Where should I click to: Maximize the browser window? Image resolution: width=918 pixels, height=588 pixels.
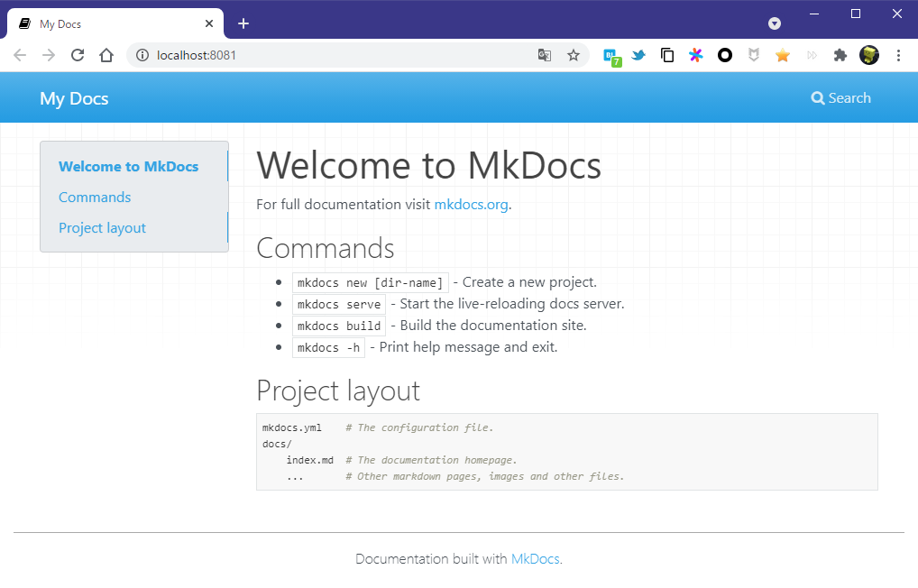[856, 14]
